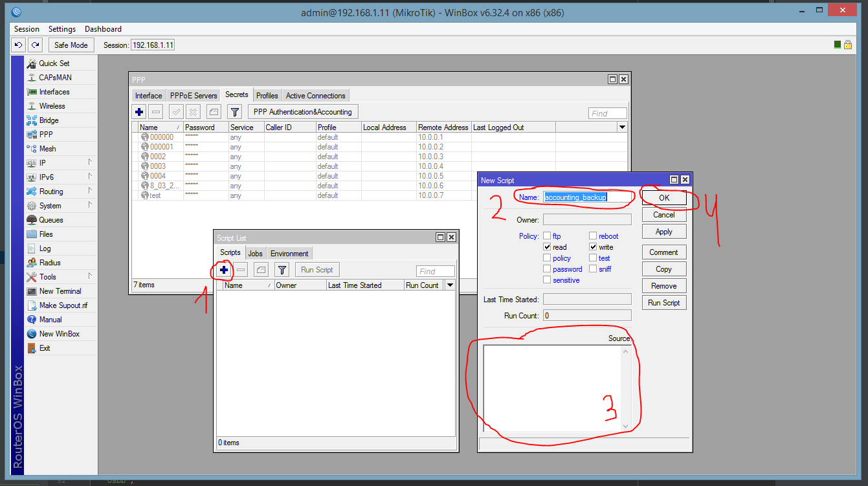This screenshot has width=868, height=486.
Task: Click Run Script in the New Script dialog
Action: click(664, 303)
